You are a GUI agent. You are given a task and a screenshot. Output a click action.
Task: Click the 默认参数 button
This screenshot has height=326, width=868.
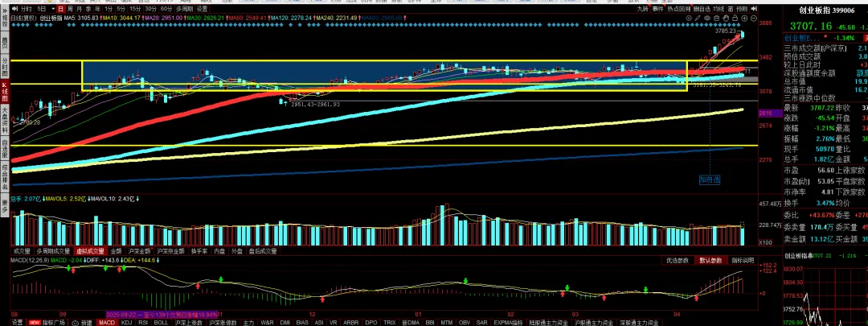pos(710,260)
